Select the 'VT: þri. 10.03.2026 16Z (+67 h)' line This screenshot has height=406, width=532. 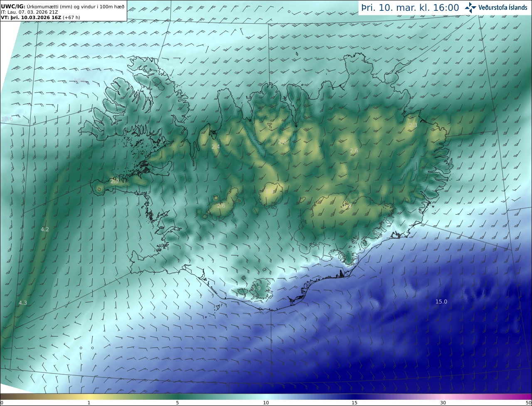click(x=40, y=18)
